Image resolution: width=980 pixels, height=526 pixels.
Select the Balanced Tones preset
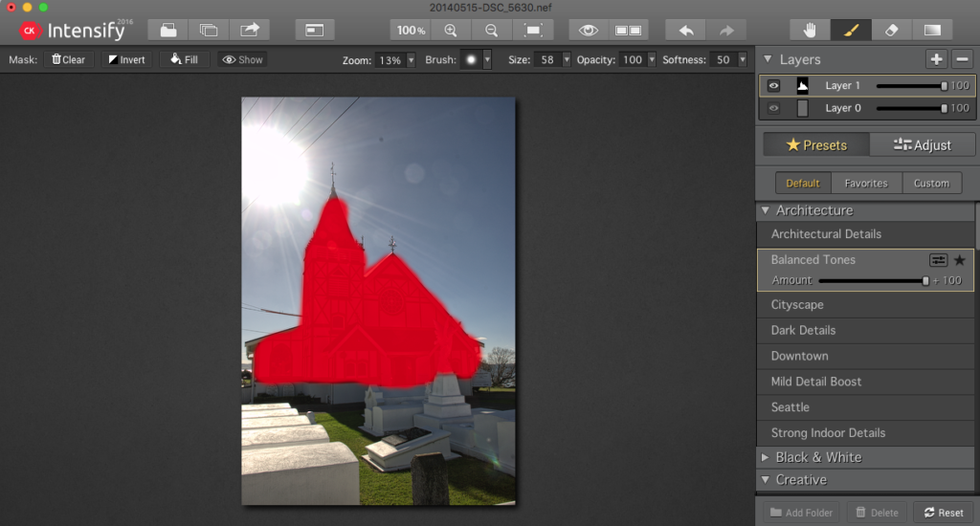813,260
